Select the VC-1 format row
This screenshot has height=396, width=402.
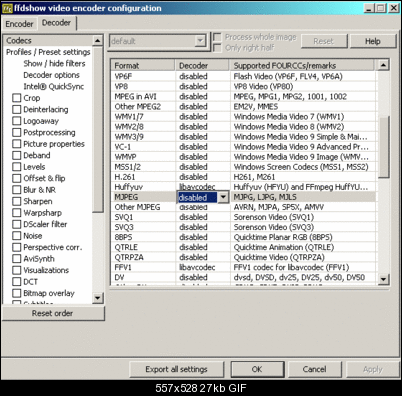[243, 147]
